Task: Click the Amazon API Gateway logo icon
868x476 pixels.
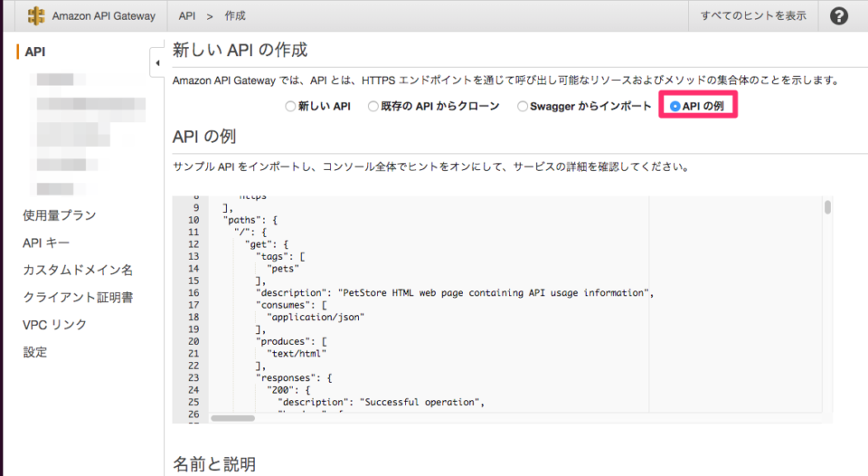Action: click(36, 15)
